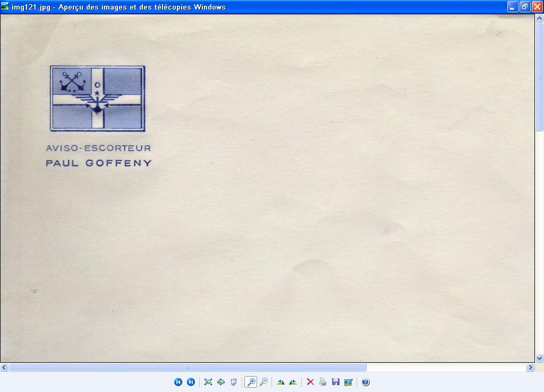Show image at actual size
Viewport: 544px width, 392px height.
point(221,382)
